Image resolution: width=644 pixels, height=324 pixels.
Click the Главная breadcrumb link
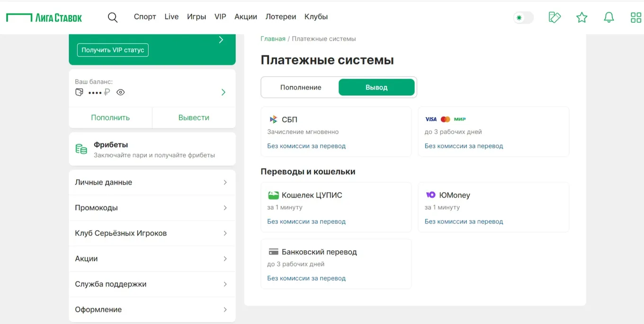coord(273,39)
